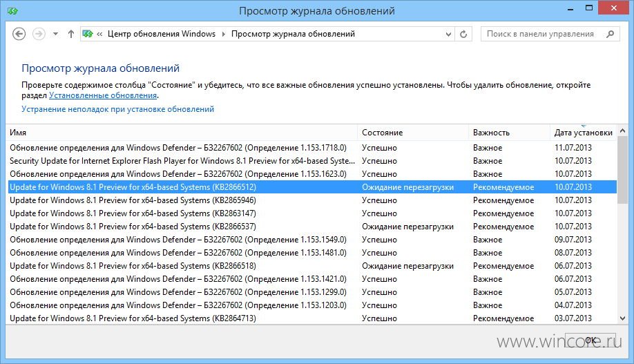634x364 pixels.
Task: Select Defender definition 1.153.1481.0 row
Action: 312,253
